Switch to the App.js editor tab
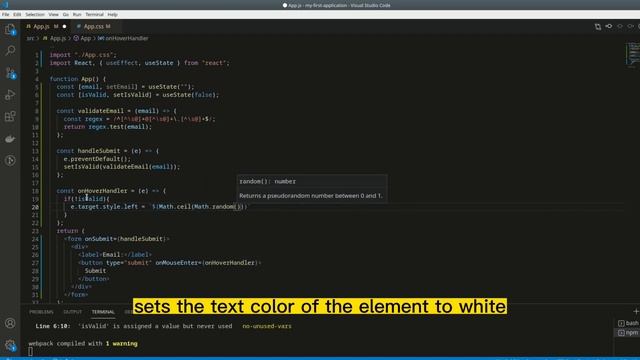The image size is (640, 360). click(x=41, y=27)
